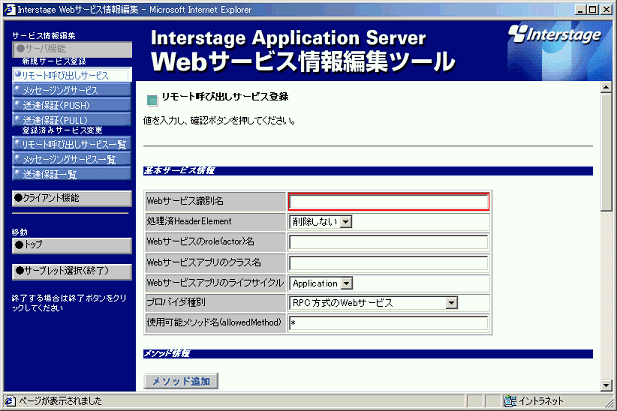Focus the allowedMethod input field
The width and height of the screenshot is (617, 411).
click(389, 323)
